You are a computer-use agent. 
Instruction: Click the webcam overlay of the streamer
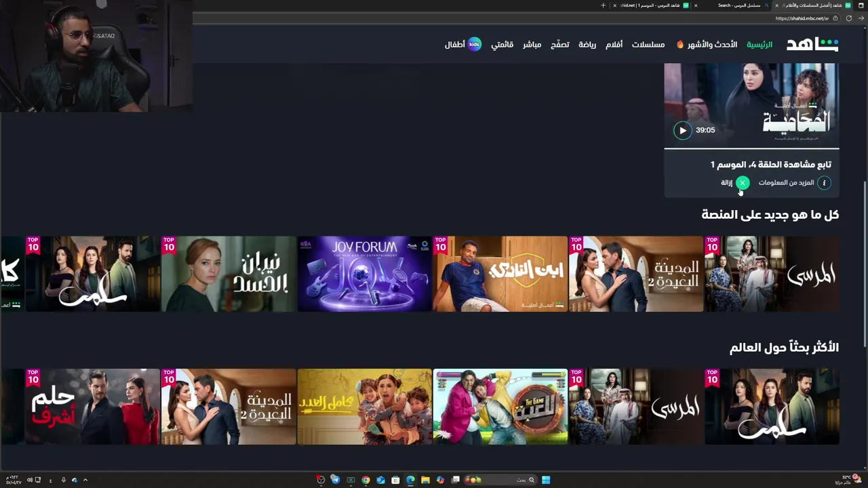coord(96,56)
